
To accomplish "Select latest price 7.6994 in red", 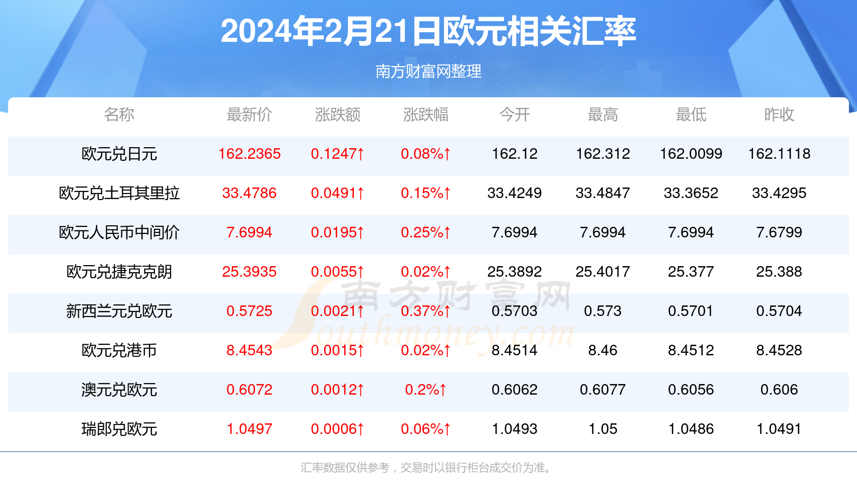I will (x=250, y=232).
